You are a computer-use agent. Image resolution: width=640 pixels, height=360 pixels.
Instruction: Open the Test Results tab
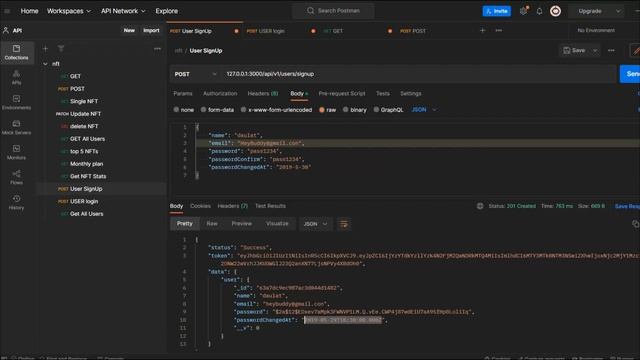click(x=270, y=206)
